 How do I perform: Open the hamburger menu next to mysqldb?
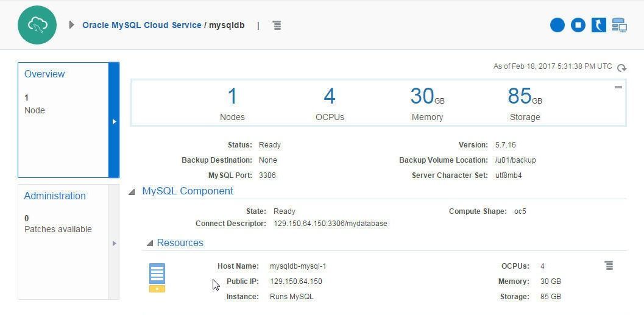pyautogui.click(x=277, y=26)
